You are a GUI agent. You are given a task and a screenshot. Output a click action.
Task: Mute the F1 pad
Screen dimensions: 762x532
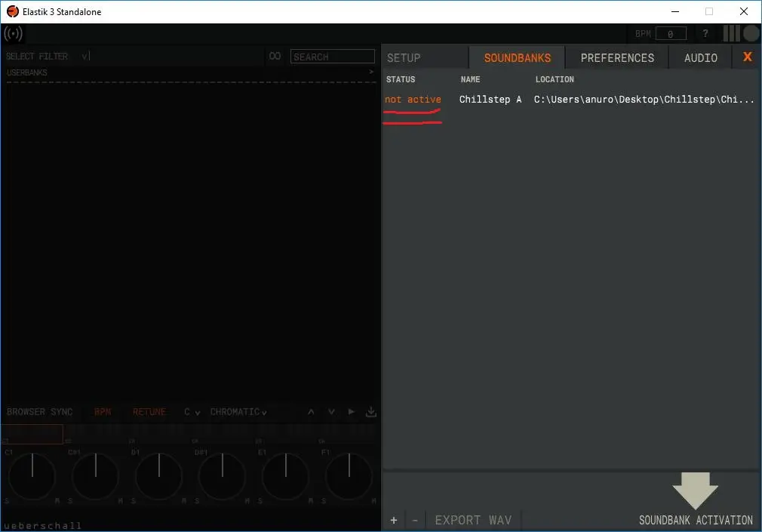point(373,501)
